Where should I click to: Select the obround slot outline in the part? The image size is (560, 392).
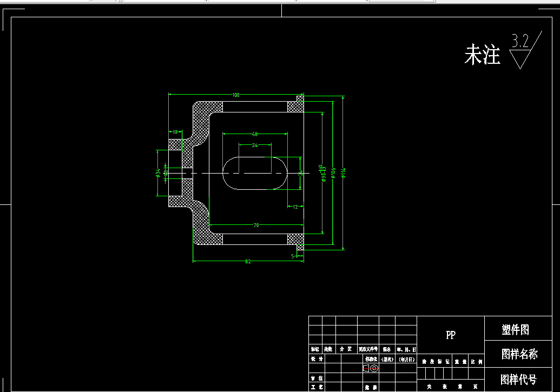click(255, 173)
